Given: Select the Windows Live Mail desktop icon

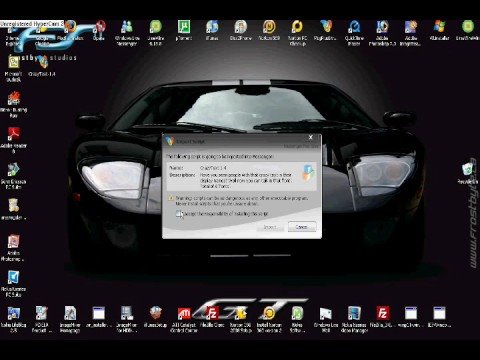Looking at the screenshot, I should tap(326, 319).
